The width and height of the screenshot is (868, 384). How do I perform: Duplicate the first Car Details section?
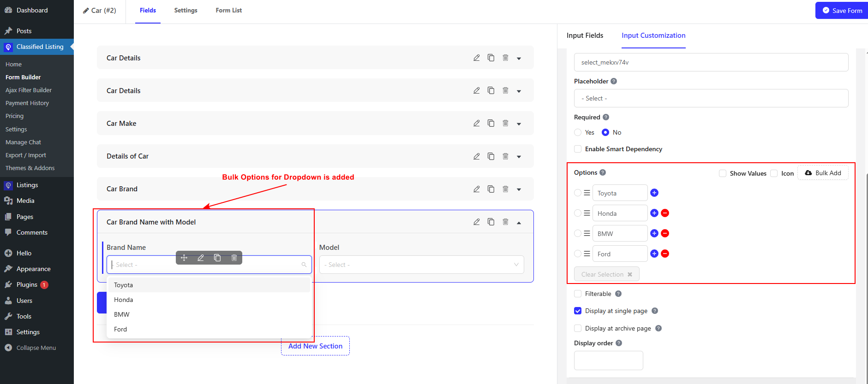click(x=491, y=58)
